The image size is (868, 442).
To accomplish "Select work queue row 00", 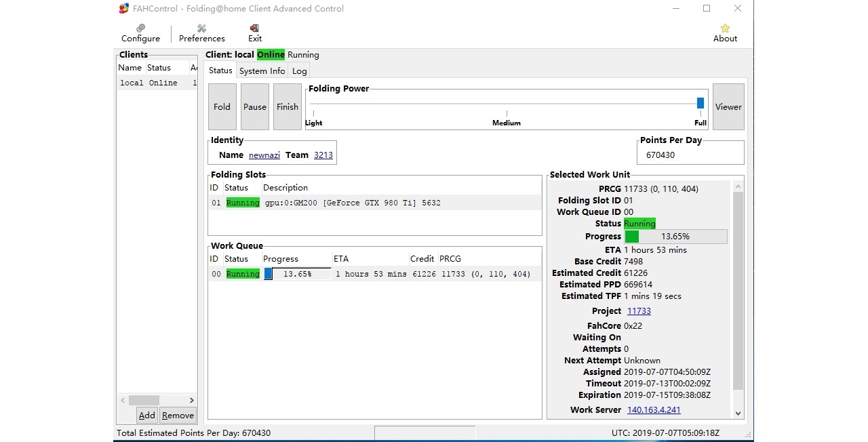I will click(x=374, y=274).
